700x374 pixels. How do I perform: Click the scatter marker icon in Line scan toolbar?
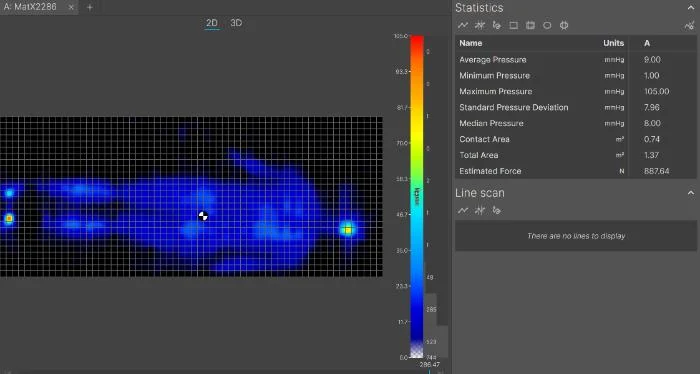[480, 210]
